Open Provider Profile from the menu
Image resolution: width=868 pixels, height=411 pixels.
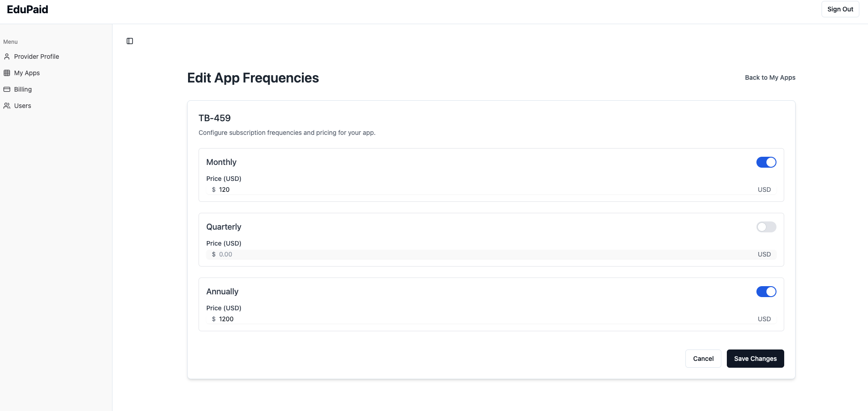tap(36, 57)
